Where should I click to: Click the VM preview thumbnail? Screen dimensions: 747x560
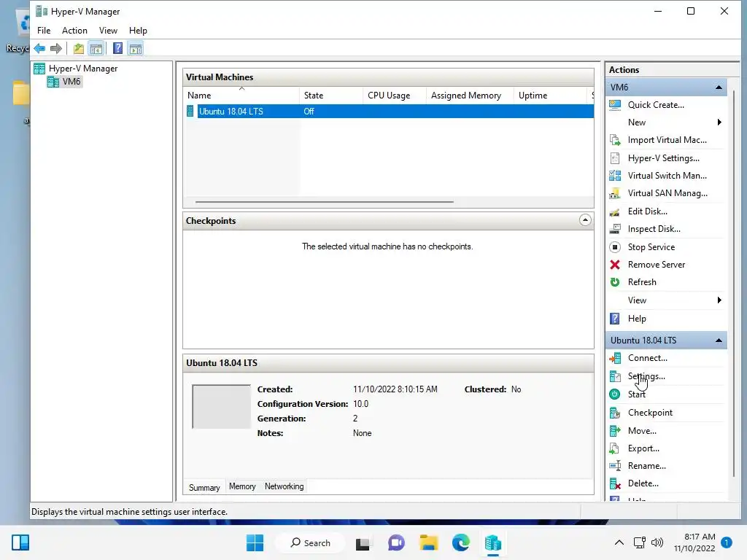point(221,407)
